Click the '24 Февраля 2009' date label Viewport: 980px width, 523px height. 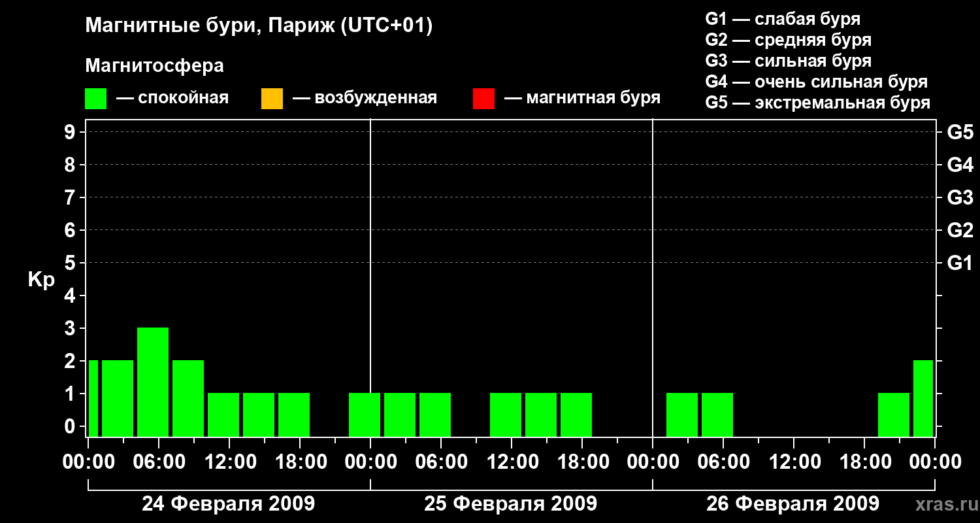point(229,504)
